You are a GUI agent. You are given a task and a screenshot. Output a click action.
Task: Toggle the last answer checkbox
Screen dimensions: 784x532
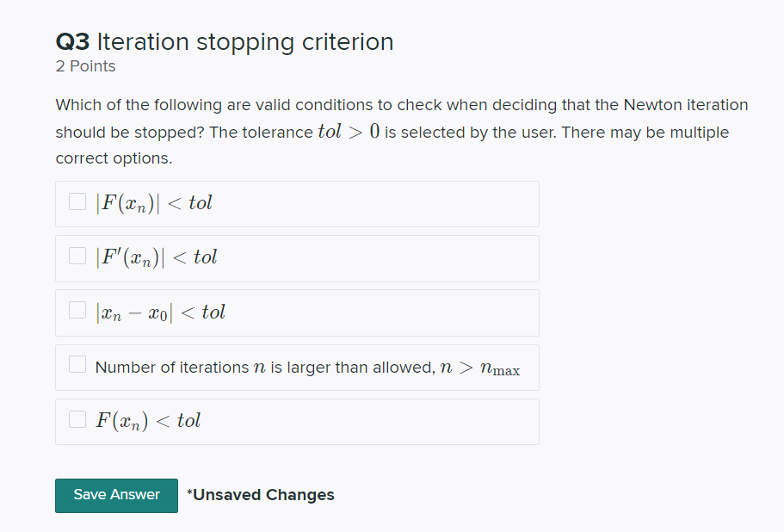[77, 419]
